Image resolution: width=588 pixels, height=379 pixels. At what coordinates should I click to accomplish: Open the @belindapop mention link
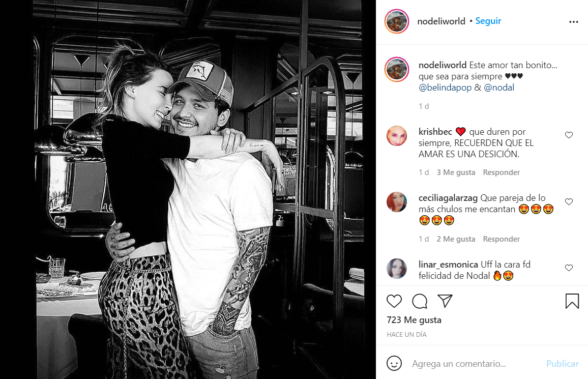click(445, 88)
